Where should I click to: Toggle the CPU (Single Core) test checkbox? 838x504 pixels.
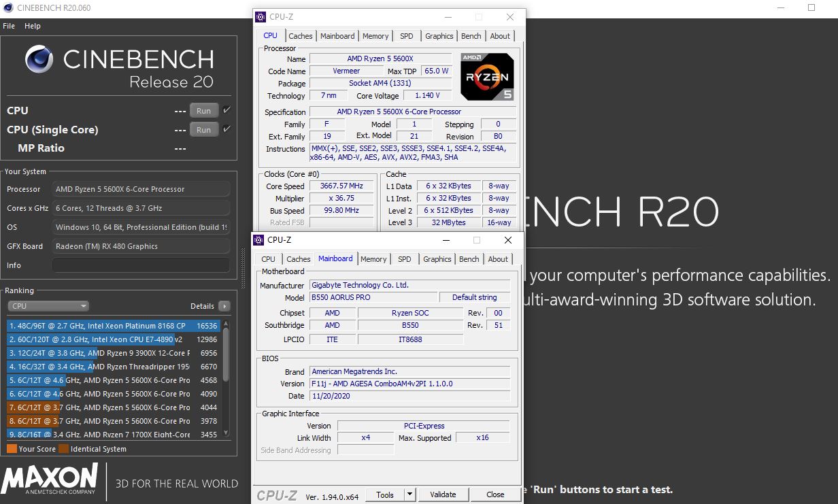point(227,129)
